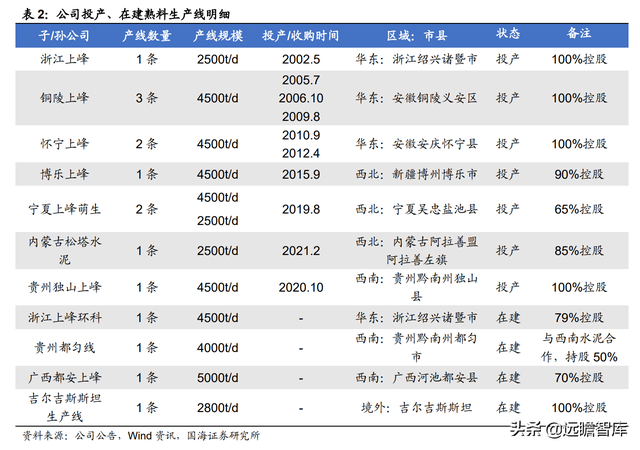
Task: Click the 2020.10 date cell
Action: click(x=301, y=287)
